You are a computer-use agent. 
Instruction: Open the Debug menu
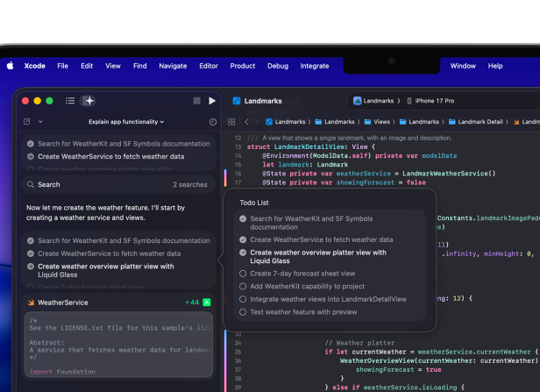(x=278, y=66)
